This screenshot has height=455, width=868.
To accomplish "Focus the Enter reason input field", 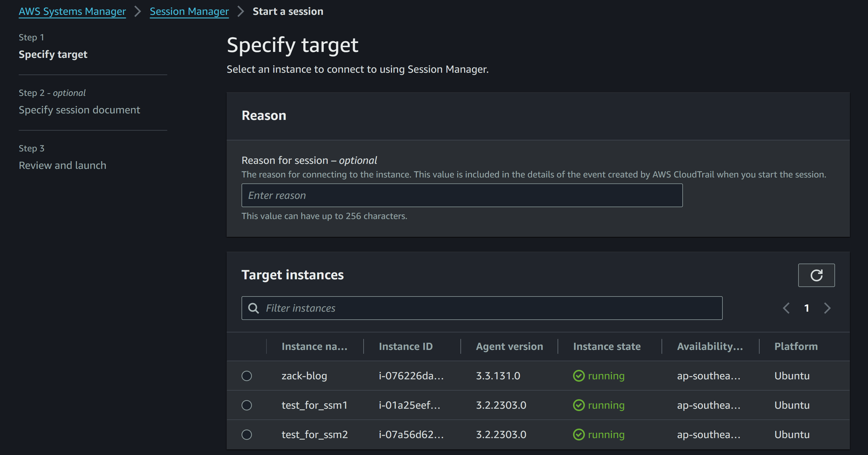I will pos(462,195).
